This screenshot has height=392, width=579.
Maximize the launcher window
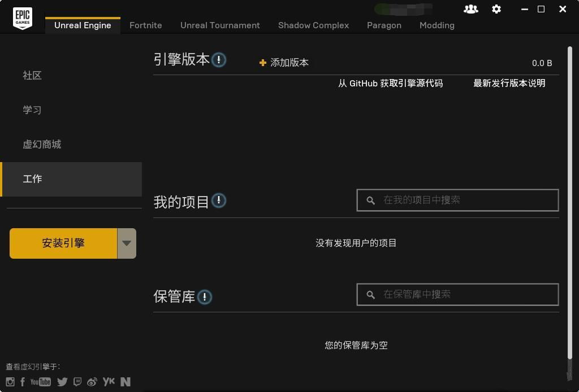pyautogui.click(x=541, y=9)
